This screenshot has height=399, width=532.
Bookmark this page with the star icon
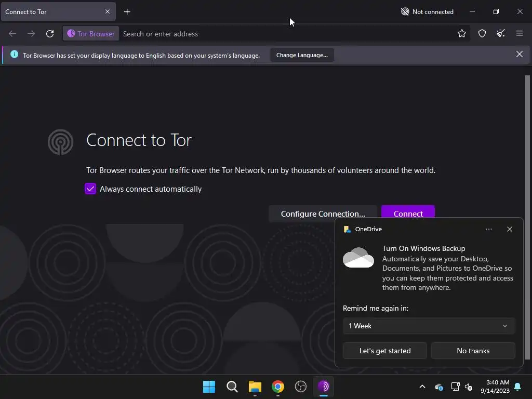461,33
